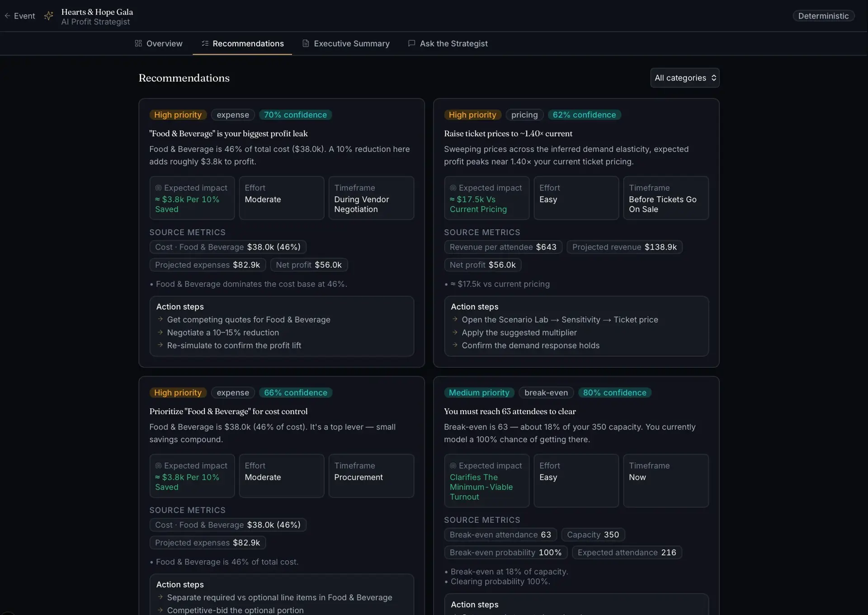Click the 62% confidence badge
This screenshot has width=868, height=615.
click(x=584, y=115)
